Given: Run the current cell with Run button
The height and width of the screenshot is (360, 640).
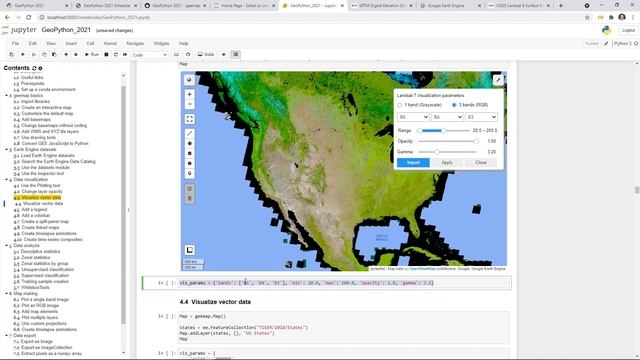Looking at the screenshot, I should tap(92, 54).
